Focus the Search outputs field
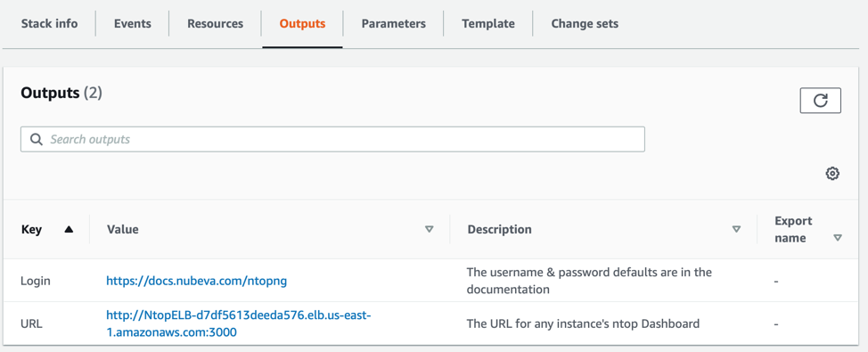Image resolution: width=868 pixels, height=352 pixels. tap(332, 140)
